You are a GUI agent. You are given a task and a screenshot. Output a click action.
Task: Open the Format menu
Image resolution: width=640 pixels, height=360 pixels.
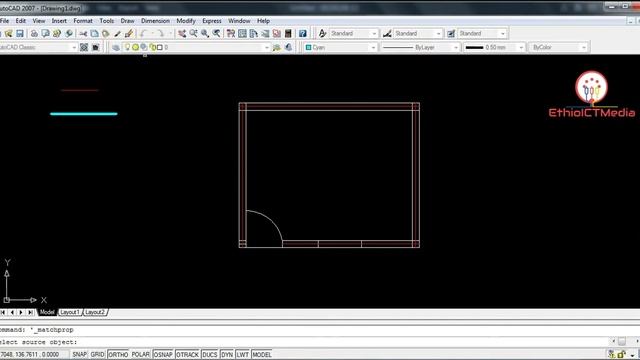83,20
